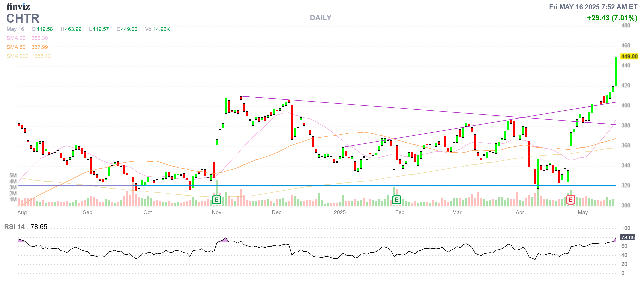The height and width of the screenshot is (281, 644).
Task: Click the DAILY timeframe label
Action: (x=320, y=18)
